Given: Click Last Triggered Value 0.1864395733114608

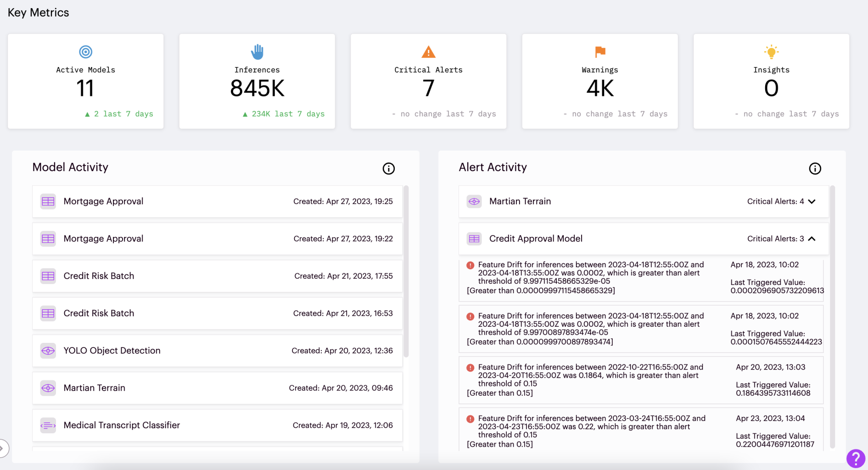Looking at the screenshot, I should 773,393.
